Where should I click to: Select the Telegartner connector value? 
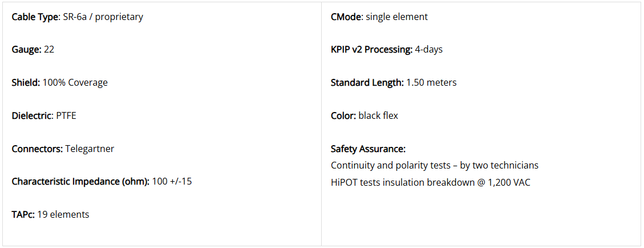[90, 149]
